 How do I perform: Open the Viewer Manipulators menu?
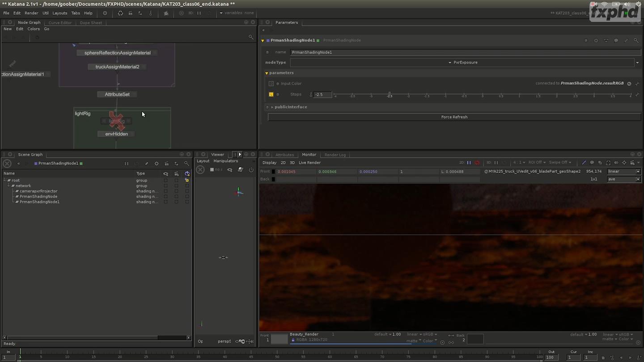click(x=226, y=161)
